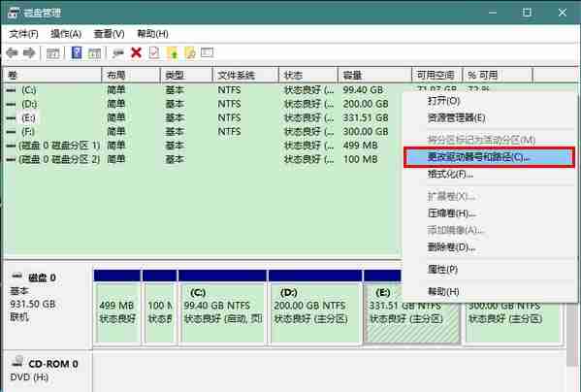Select the (D:) 200.00 GB NTFS partition block
Viewport: 581px width, 392px height.
point(315,308)
